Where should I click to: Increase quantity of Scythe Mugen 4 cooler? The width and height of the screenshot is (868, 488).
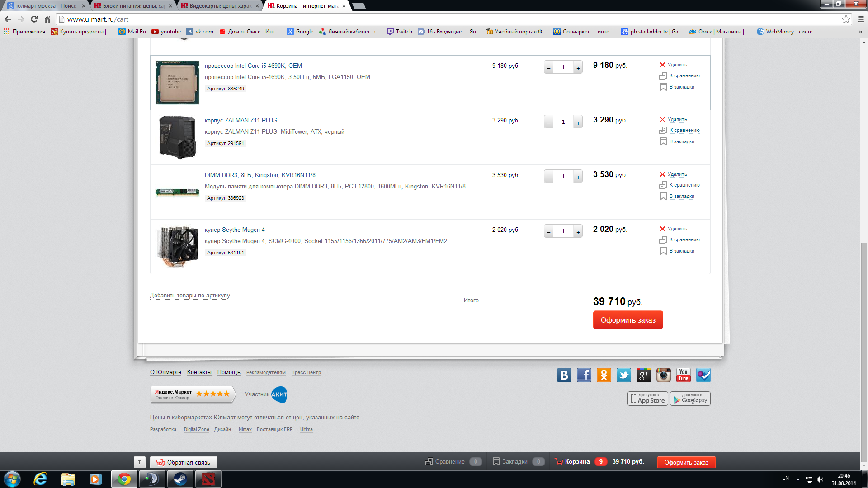tap(578, 232)
